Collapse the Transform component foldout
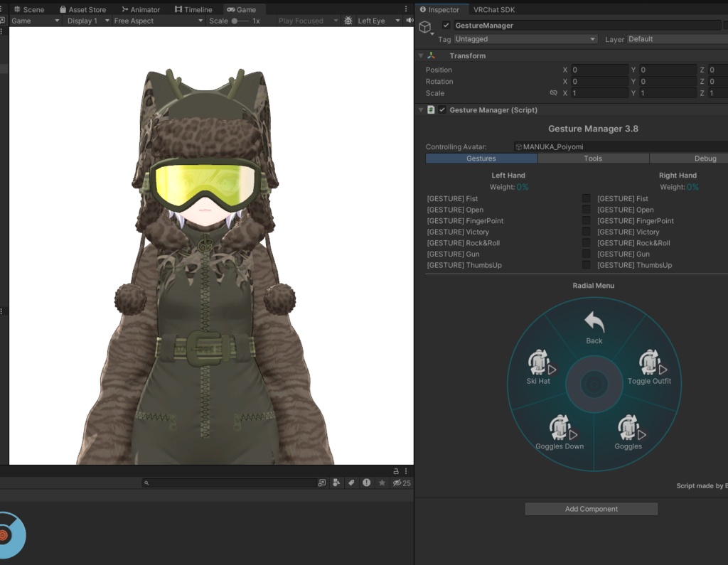The width and height of the screenshot is (728, 565). pos(421,55)
